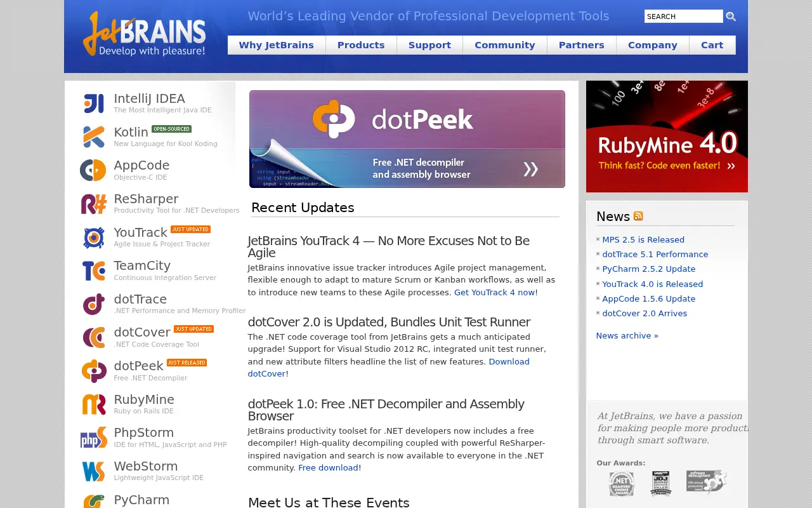This screenshot has height=508, width=812.
Task: Open the YouTrack 4 Agile article heading
Action: click(x=388, y=247)
